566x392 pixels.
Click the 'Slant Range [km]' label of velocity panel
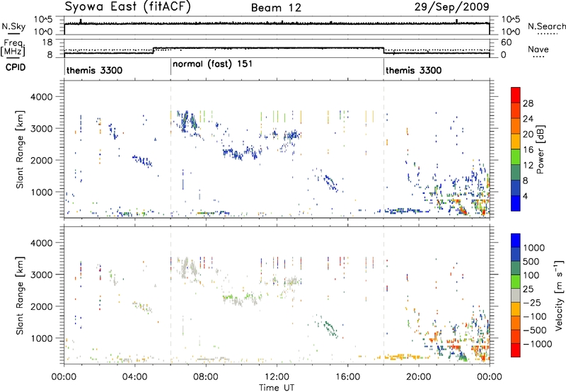(x=20, y=296)
